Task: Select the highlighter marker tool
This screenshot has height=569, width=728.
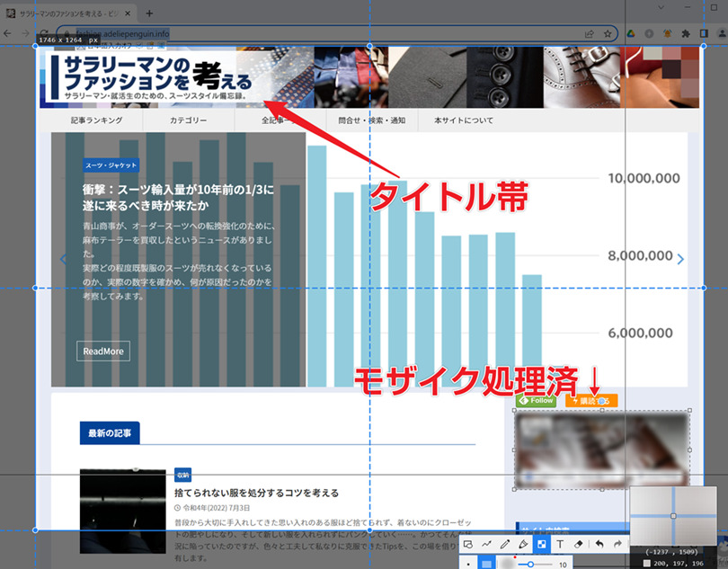Action: coord(523,545)
